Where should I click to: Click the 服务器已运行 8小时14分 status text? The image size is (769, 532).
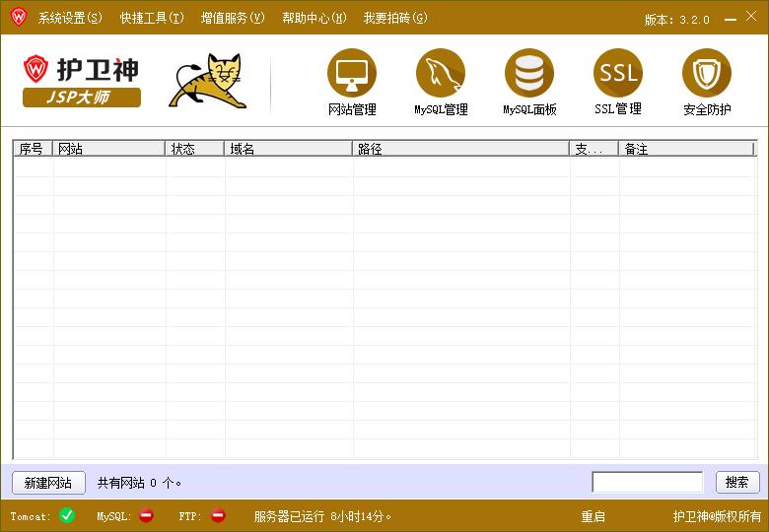coord(322,516)
